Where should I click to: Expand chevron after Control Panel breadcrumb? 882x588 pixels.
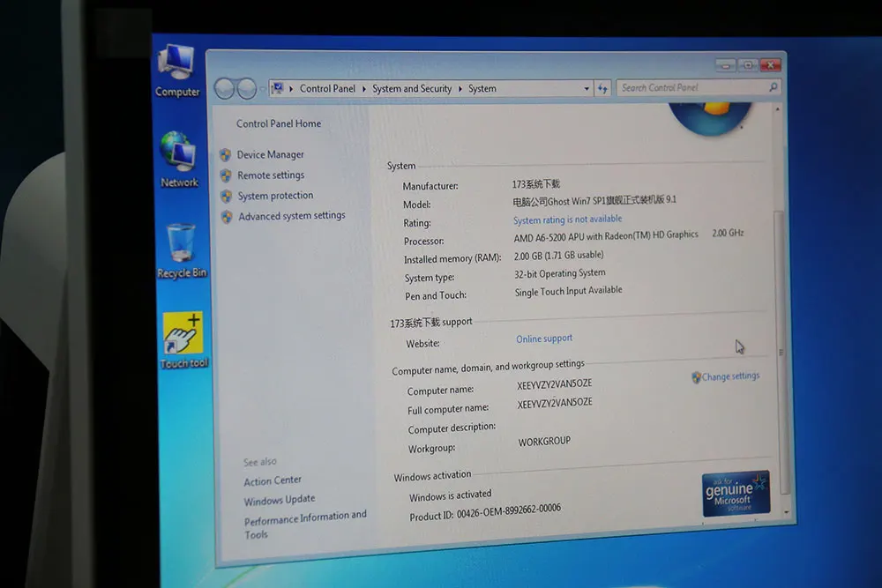[364, 89]
